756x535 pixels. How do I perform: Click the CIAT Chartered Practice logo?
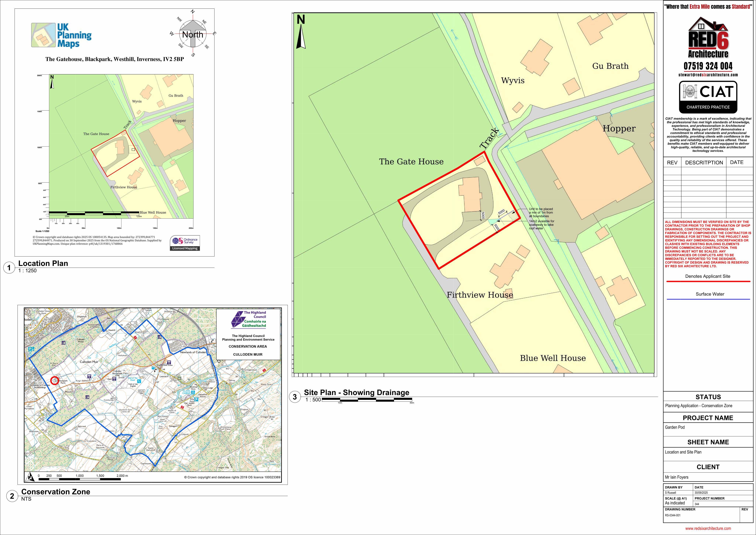pyautogui.click(x=708, y=97)
